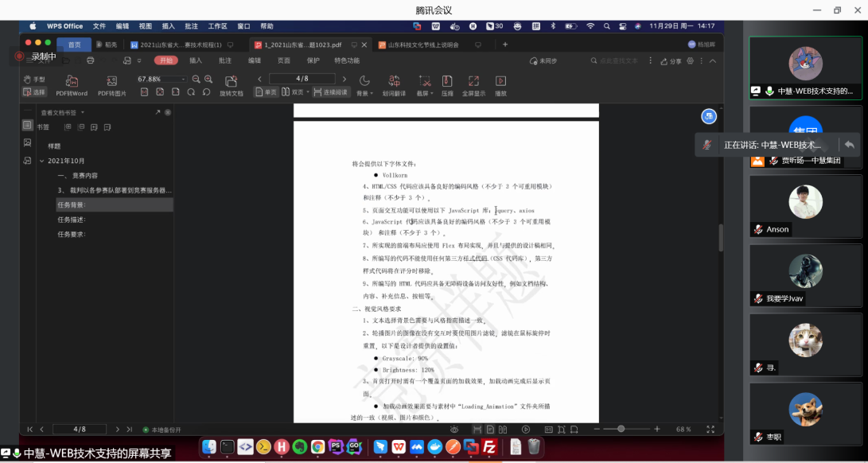Select the 开始 ribbon tab

tap(166, 60)
